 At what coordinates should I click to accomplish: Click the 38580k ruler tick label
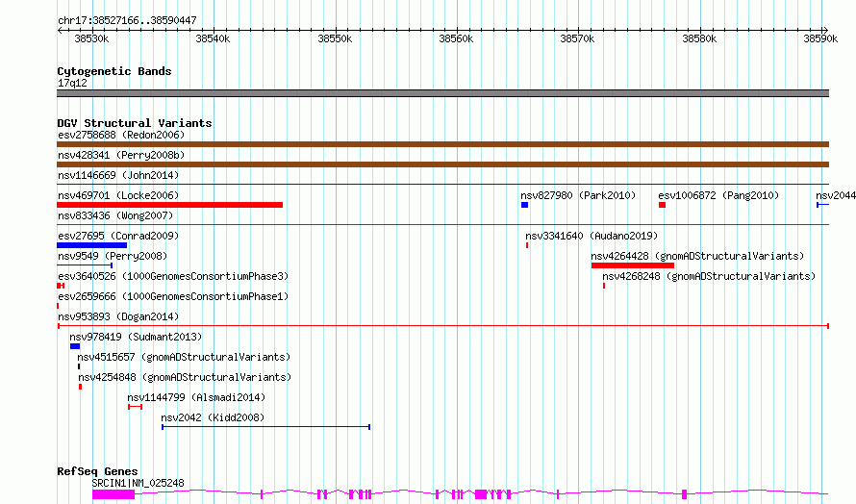coord(699,38)
